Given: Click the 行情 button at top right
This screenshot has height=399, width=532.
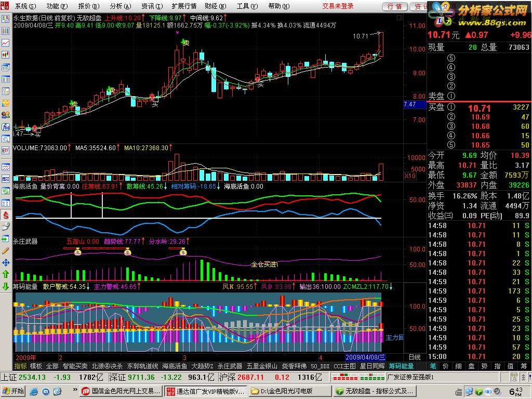Looking at the screenshot, I should tap(395, 6).
